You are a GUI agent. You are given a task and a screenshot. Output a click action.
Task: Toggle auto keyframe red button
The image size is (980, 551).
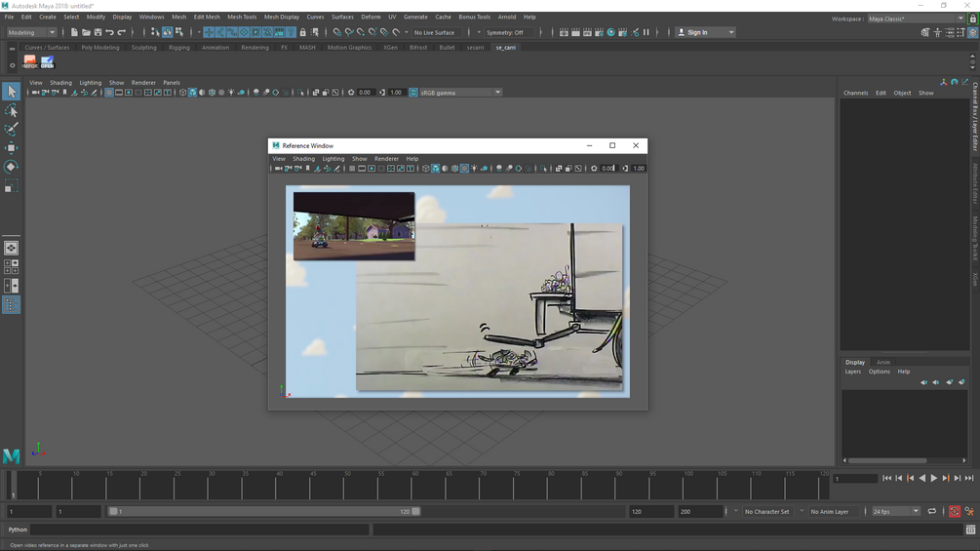955,512
